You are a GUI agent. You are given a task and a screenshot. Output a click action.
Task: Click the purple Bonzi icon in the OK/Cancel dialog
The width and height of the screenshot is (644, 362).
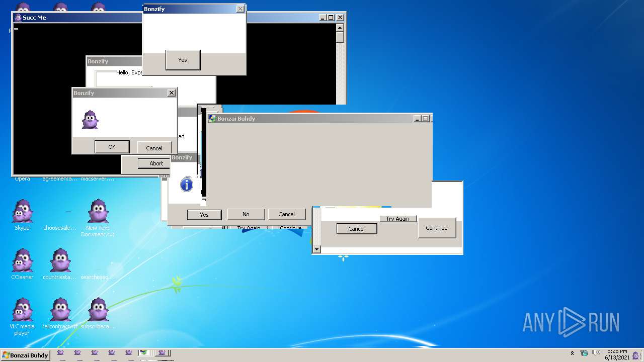90,120
